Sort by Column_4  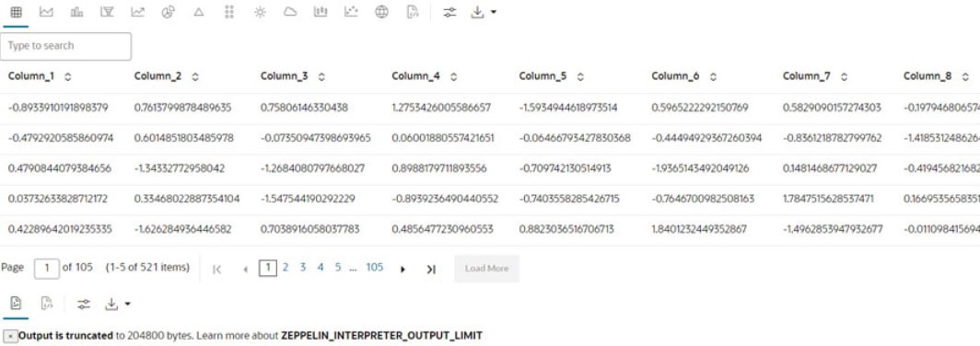(453, 76)
